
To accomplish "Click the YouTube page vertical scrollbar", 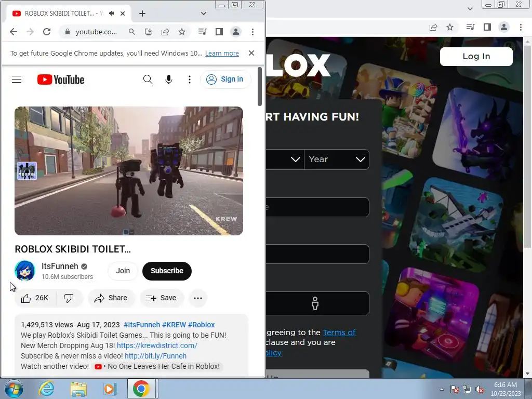I will pos(260,86).
